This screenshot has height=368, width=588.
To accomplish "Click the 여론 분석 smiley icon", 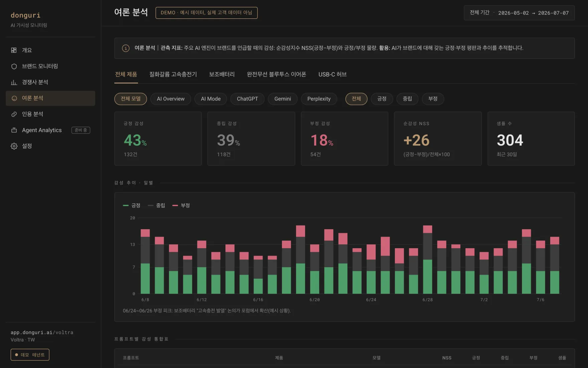I will click(14, 98).
